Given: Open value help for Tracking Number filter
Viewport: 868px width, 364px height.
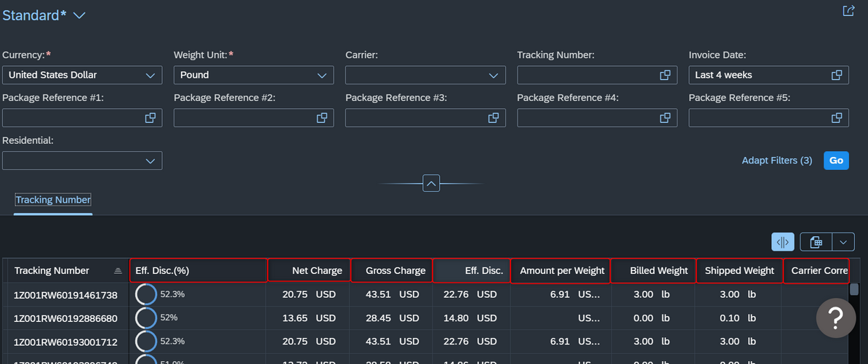Looking at the screenshot, I should tap(665, 75).
